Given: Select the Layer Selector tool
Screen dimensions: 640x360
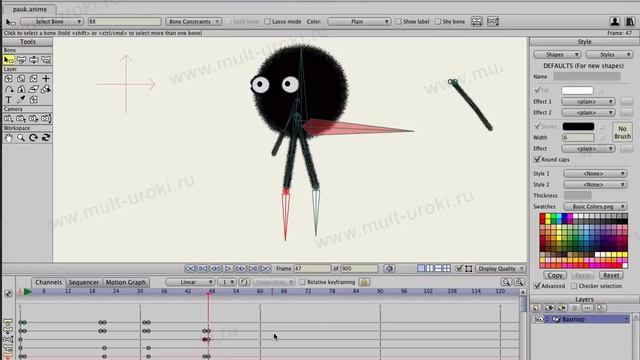Looking at the screenshot, I should (x=46, y=89).
